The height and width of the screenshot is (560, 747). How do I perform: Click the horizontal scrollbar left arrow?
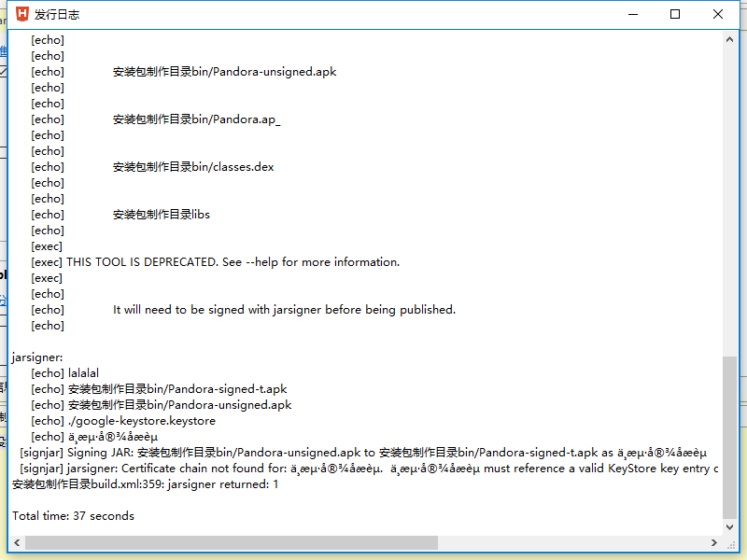click(17, 542)
